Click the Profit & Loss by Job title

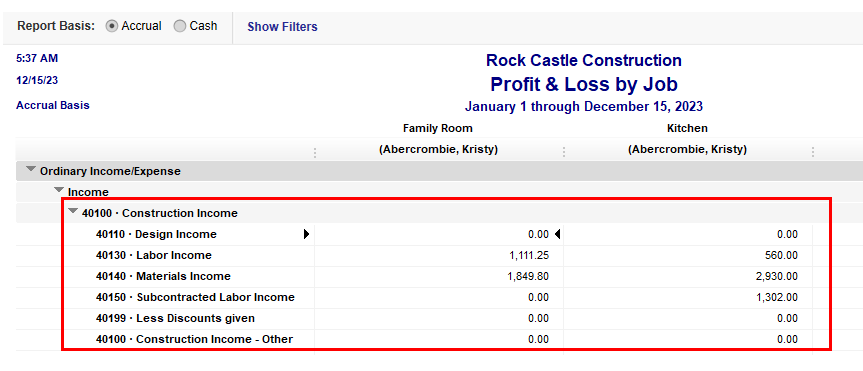pos(584,84)
